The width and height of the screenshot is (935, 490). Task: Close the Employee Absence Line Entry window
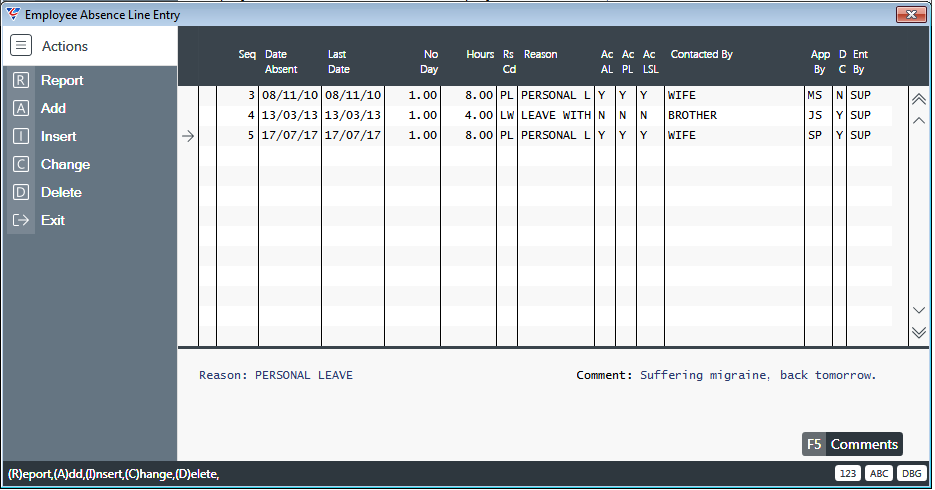coord(911,14)
